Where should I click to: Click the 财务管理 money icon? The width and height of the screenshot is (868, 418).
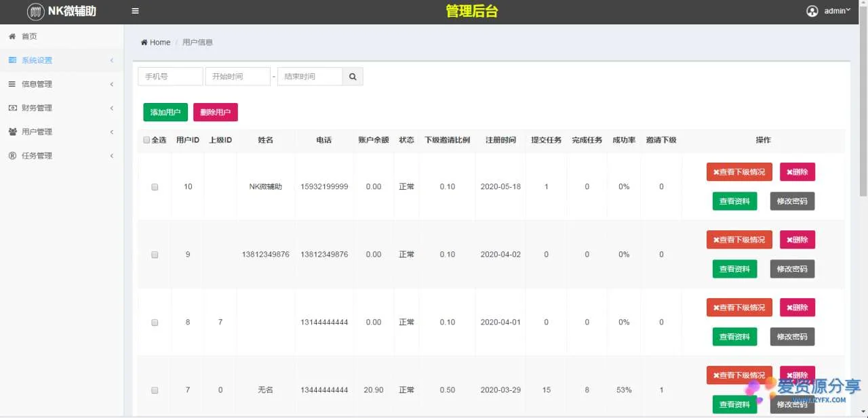coord(12,108)
